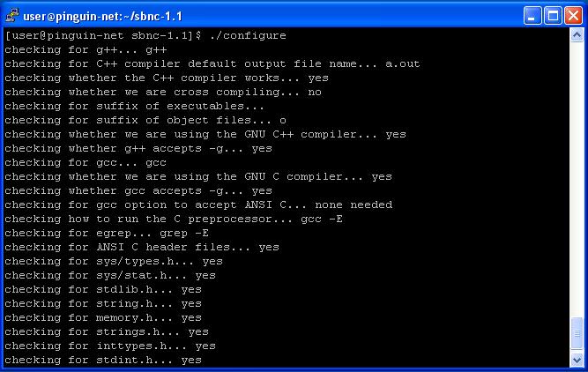The image size is (588, 372).
Task: Click the empty scrollbar track above thumb
Action: (x=577, y=180)
